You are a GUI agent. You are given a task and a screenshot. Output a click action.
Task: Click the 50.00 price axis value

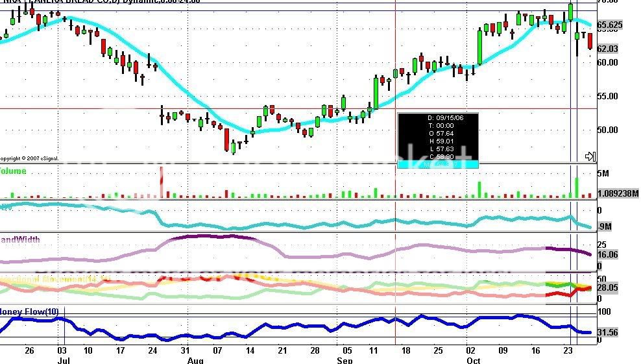[607, 130]
